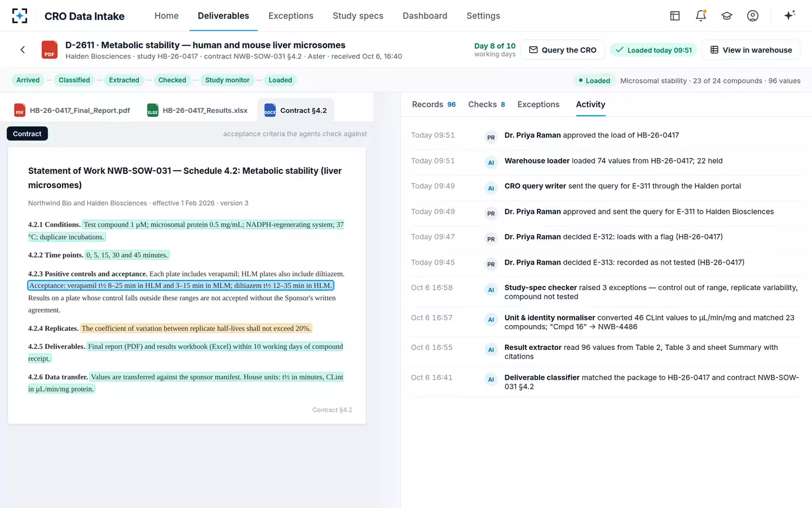The image size is (812, 508).
Task: Click the orange highlighted coefficient of variation clause
Action: point(196,329)
